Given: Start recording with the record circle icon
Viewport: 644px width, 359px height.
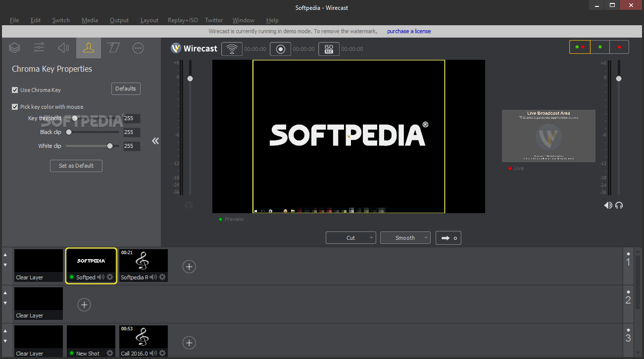Looking at the screenshot, I should (x=280, y=49).
